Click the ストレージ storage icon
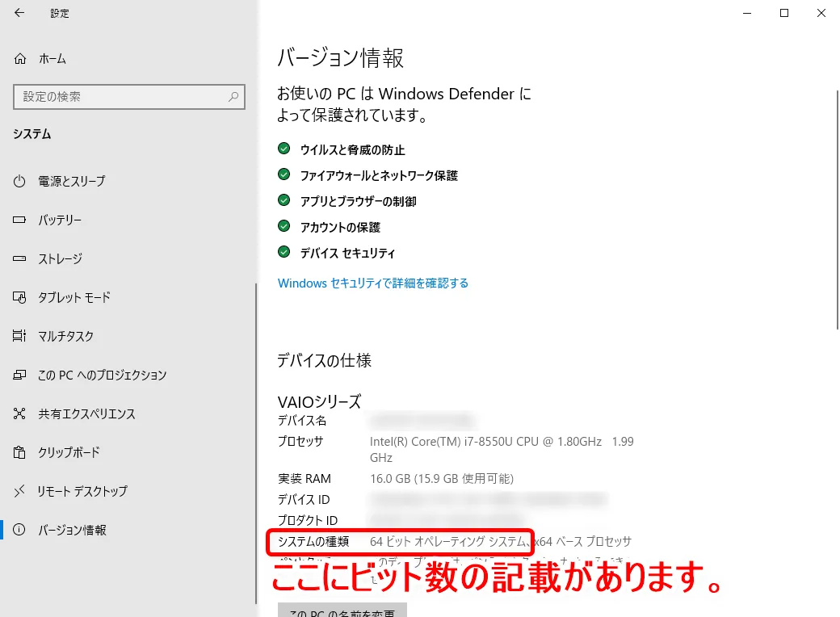 [x=19, y=258]
